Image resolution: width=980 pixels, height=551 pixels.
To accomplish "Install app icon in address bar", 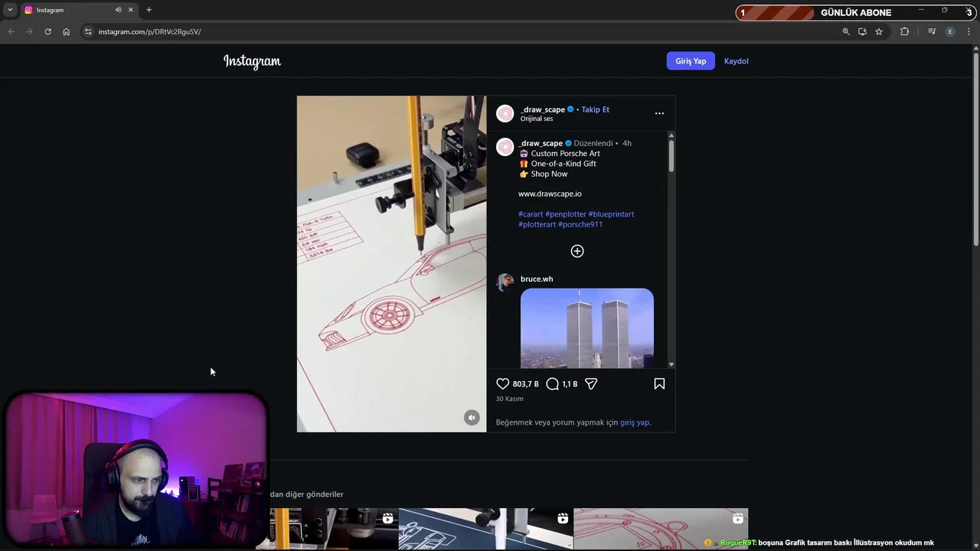I will pos(862,31).
